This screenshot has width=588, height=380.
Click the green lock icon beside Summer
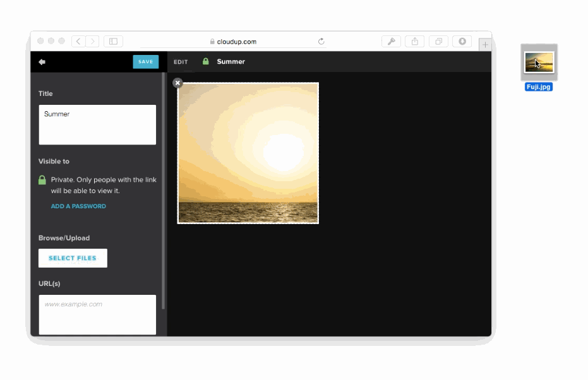pos(205,62)
